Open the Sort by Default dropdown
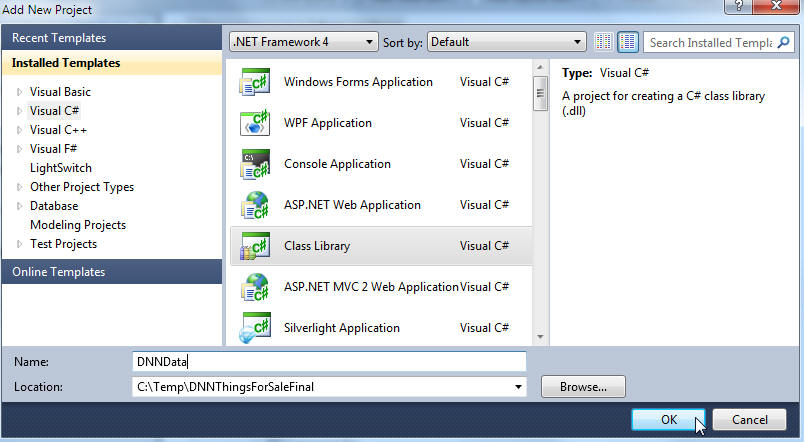The height and width of the screenshot is (442, 804). (507, 42)
